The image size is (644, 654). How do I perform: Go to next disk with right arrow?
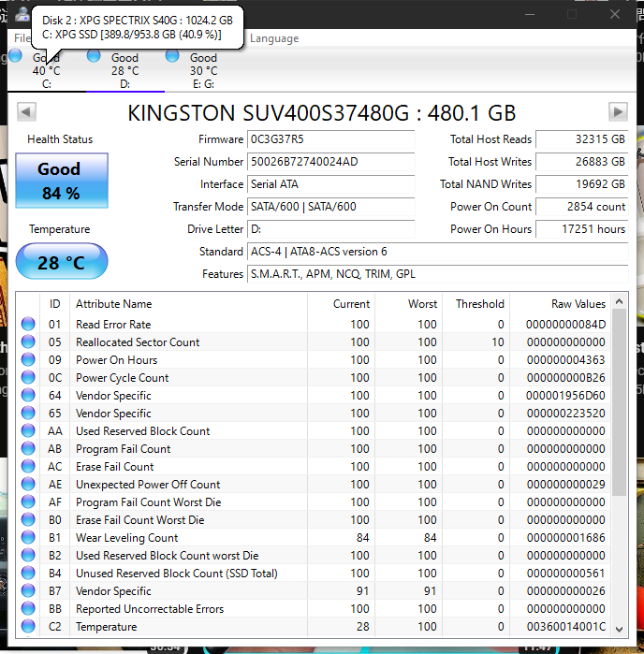pyautogui.click(x=618, y=111)
